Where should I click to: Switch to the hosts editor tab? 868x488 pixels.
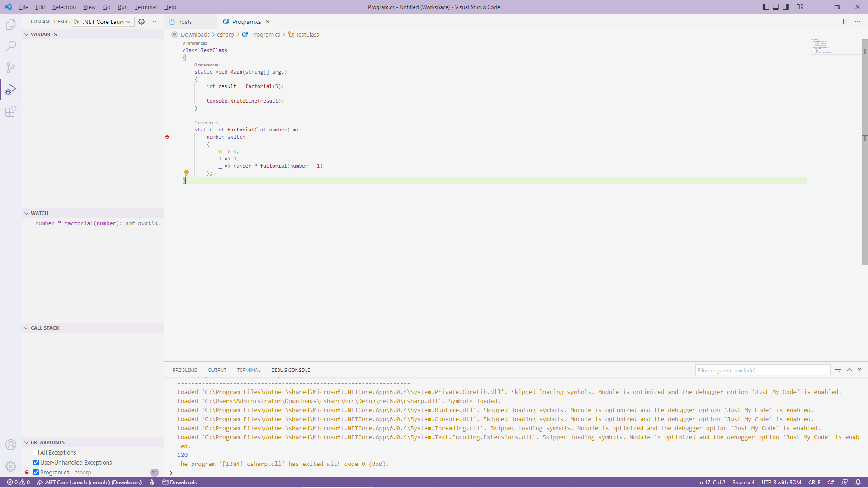(185, 22)
